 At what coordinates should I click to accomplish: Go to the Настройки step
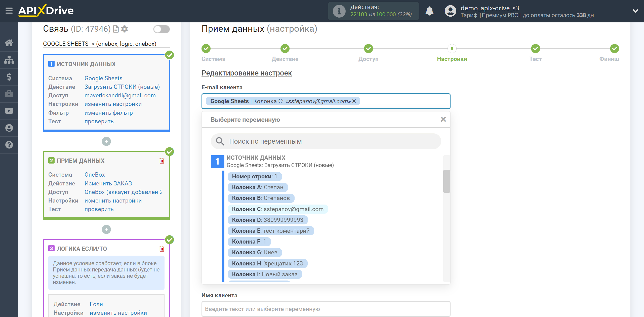click(452, 49)
